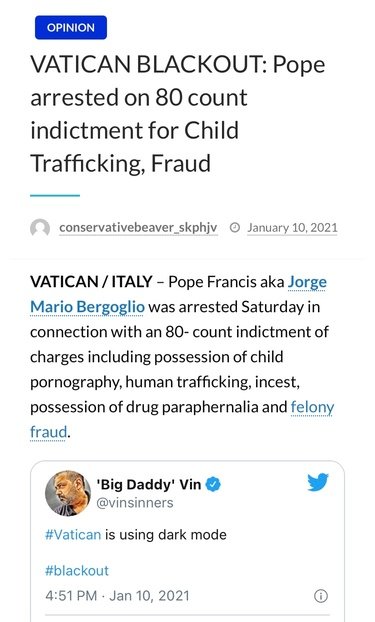Click the Twitter bird logo
Viewport: 375px width, 622px height.
click(x=318, y=482)
